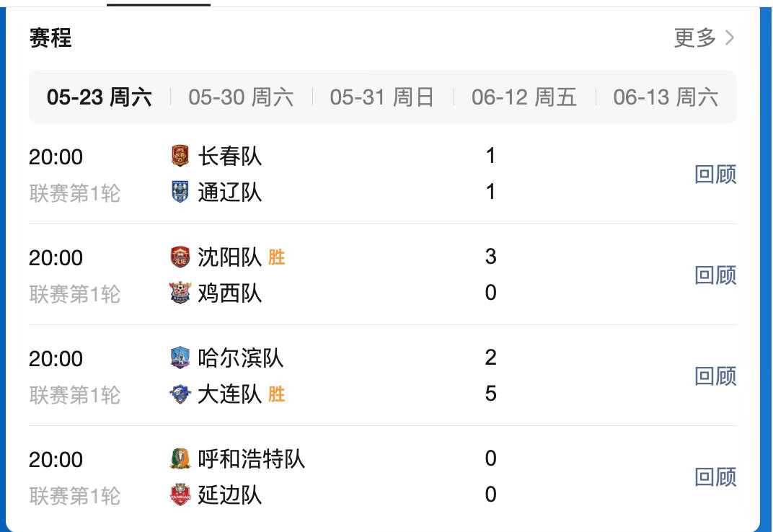Select the 06-13 周六 date tab
The width and height of the screenshot is (773, 532).
[x=666, y=97]
